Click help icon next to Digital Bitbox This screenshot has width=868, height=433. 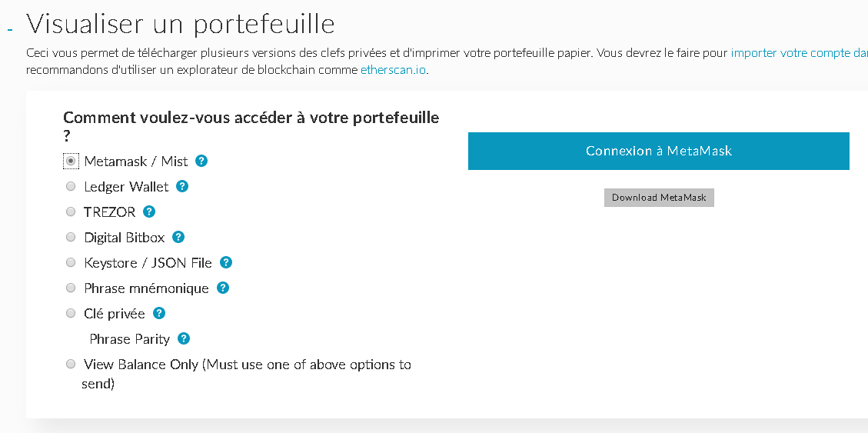tap(178, 237)
